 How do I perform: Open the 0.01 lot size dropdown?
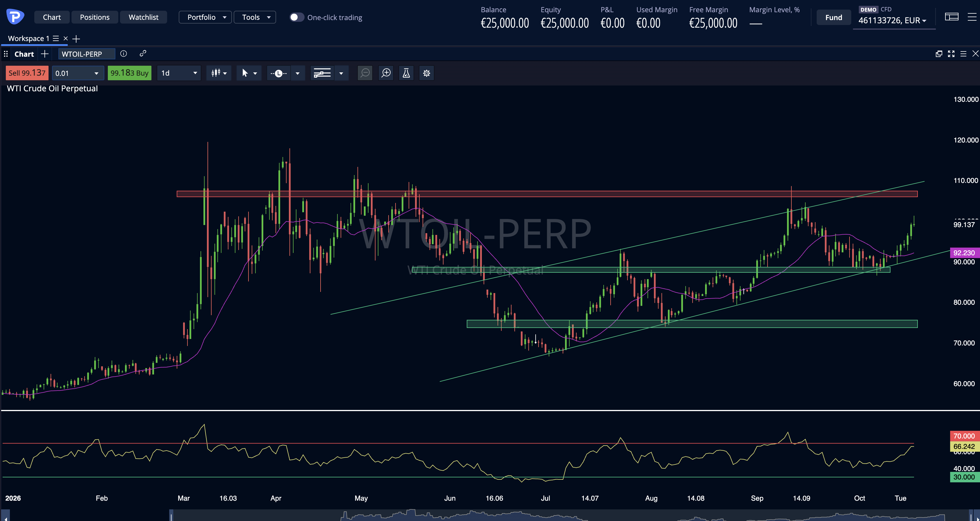click(78, 73)
